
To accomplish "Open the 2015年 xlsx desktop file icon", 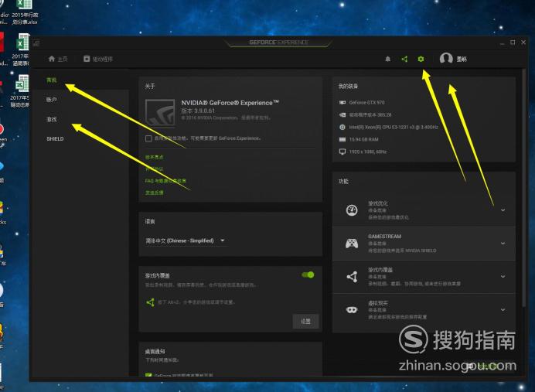I will pos(25,13).
